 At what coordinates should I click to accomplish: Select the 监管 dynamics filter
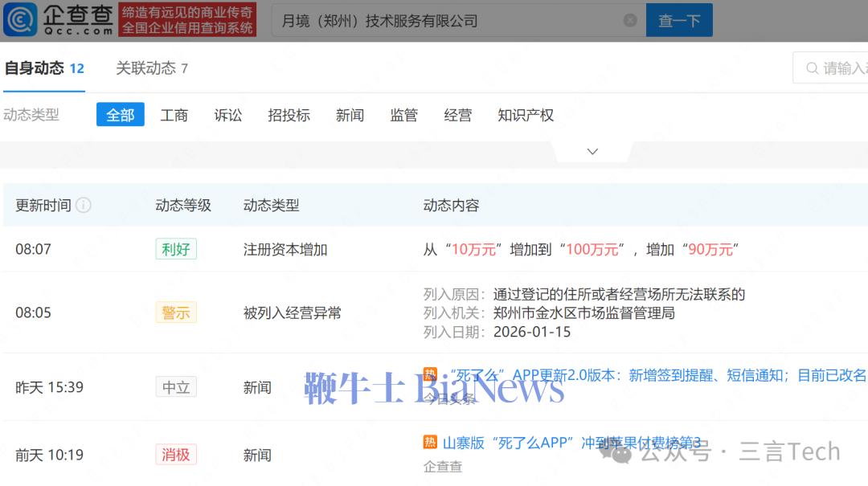pos(404,115)
